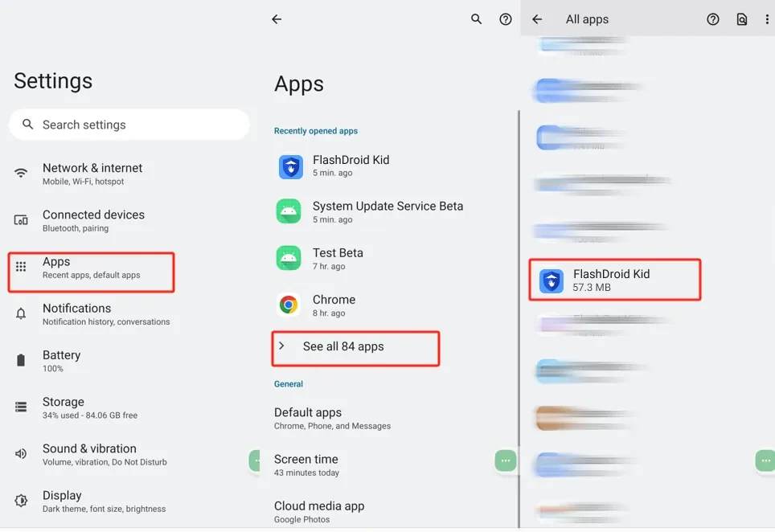Go back from the Apps page

[x=277, y=19]
